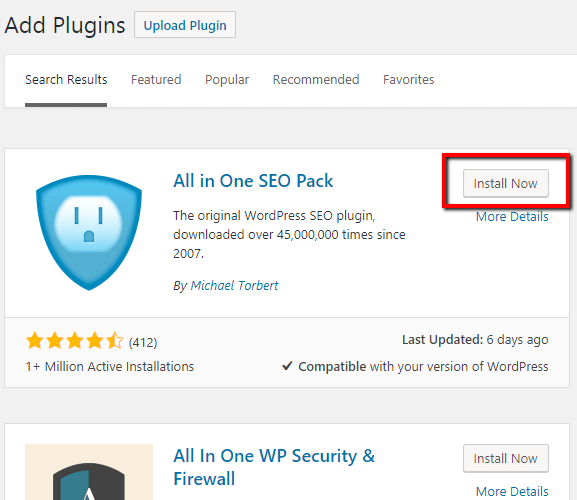Image resolution: width=577 pixels, height=500 pixels.
Task: Install All In One WP Security & Firewall
Action: click(x=506, y=458)
